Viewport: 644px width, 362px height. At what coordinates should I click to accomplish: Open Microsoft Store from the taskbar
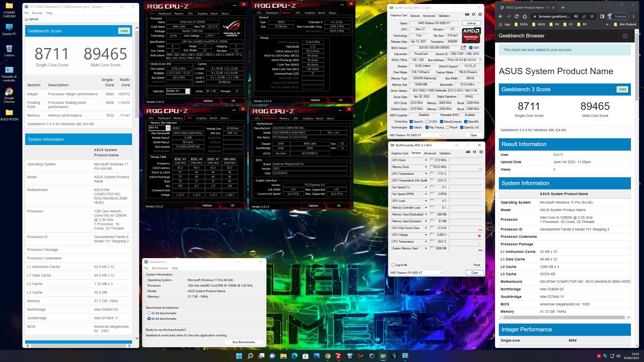coord(305,356)
